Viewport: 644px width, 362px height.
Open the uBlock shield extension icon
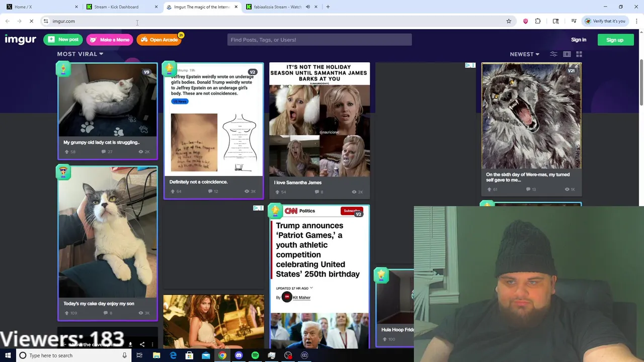coord(526,21)
